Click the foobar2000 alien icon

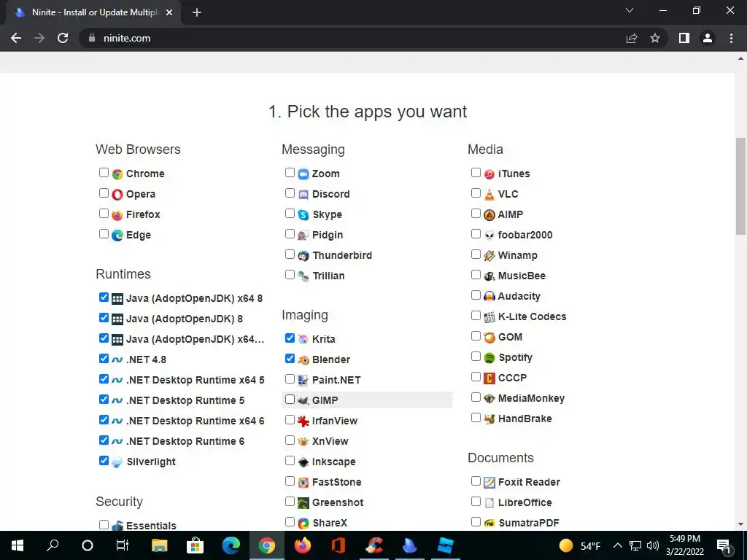489,236
